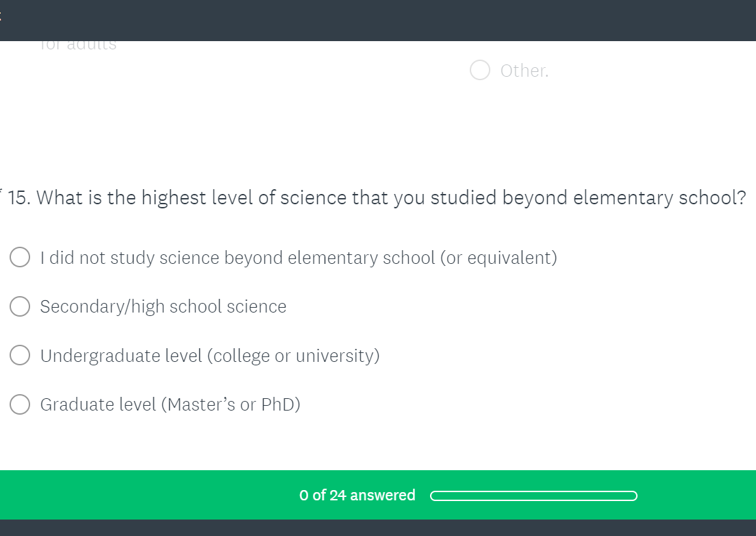Click the number '15.' of the question

[19, 197]
